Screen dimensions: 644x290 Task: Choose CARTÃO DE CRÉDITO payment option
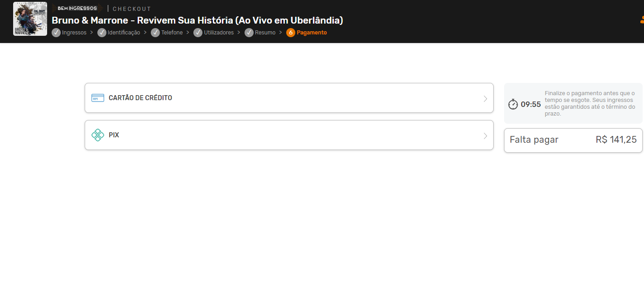pos(289,98)
